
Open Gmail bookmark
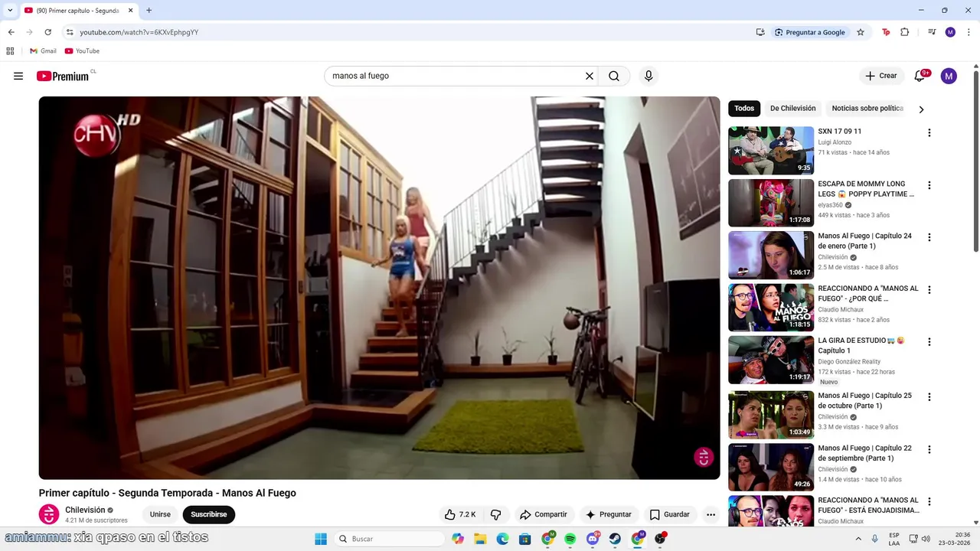tap(43, 51)
